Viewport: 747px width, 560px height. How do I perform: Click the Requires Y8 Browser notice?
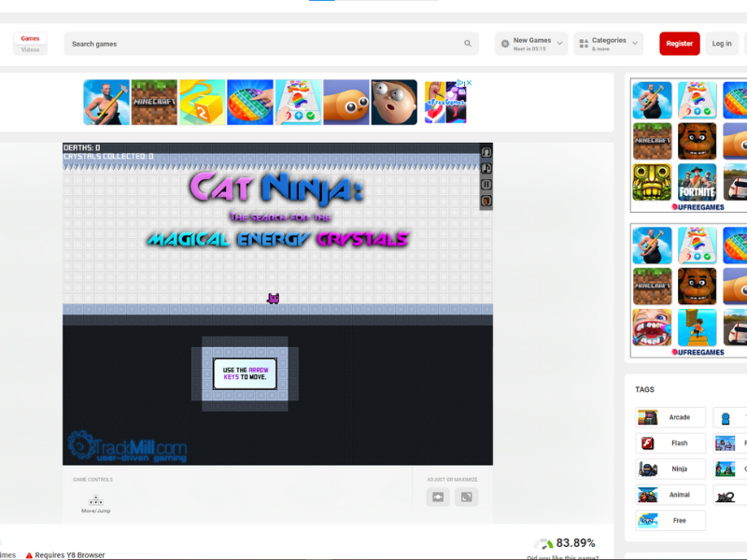[x=65, y=555]
